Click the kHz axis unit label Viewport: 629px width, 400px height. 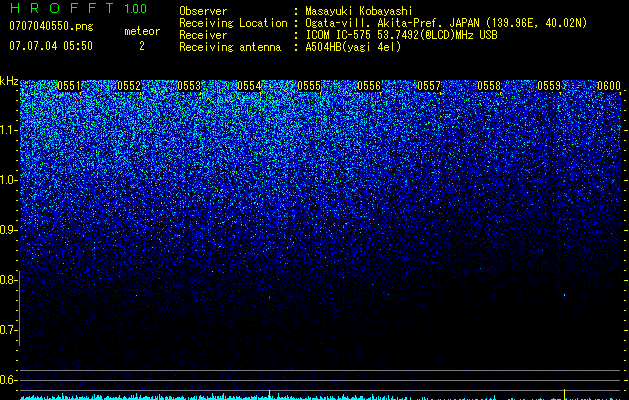(x=9, y=81)
